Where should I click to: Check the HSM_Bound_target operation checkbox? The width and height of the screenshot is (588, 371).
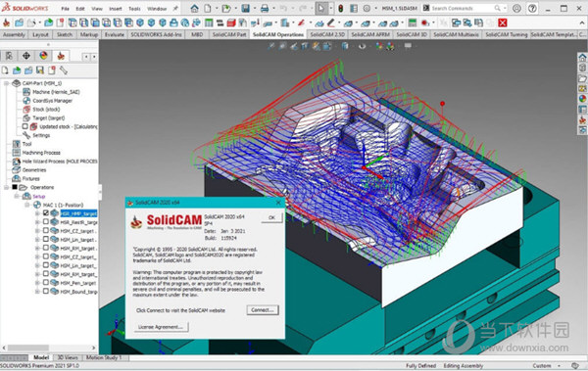[x=46, y=291]
